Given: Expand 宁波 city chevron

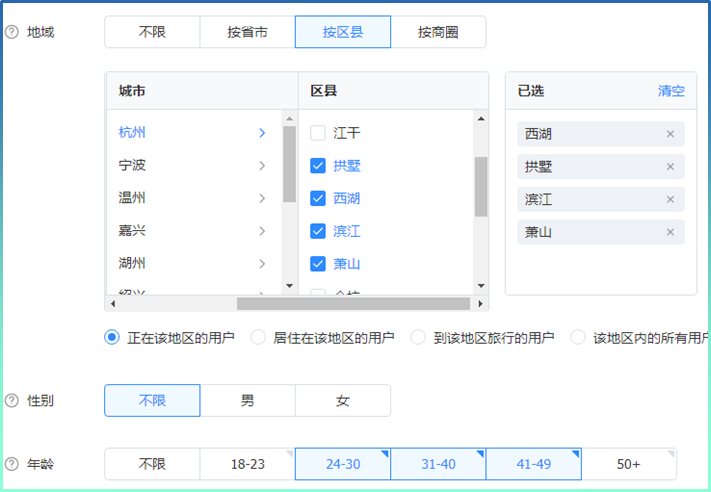Looking at the screenshot, I should [x=262, y=166].
